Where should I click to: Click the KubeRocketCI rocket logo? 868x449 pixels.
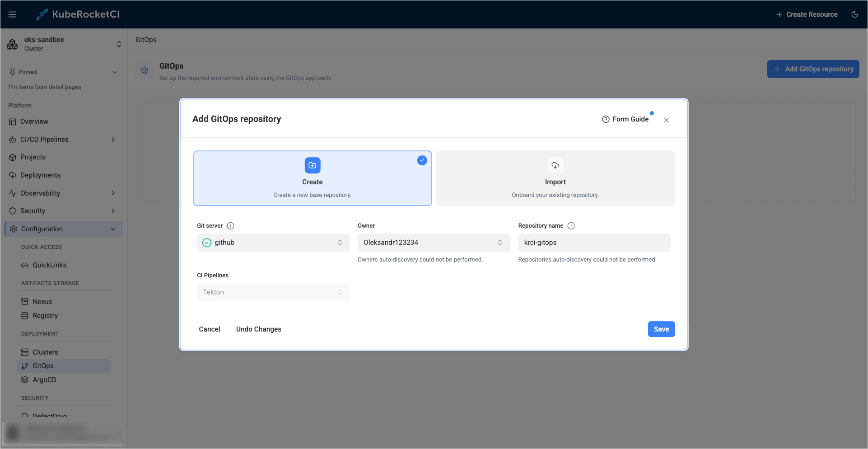point(42,14)
